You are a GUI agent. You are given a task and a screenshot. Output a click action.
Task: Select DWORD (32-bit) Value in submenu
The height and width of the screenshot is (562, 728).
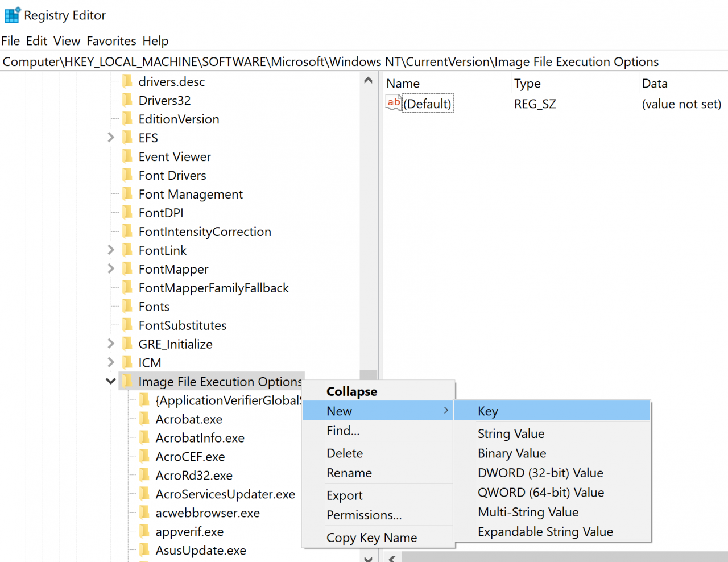pos(540,473)
